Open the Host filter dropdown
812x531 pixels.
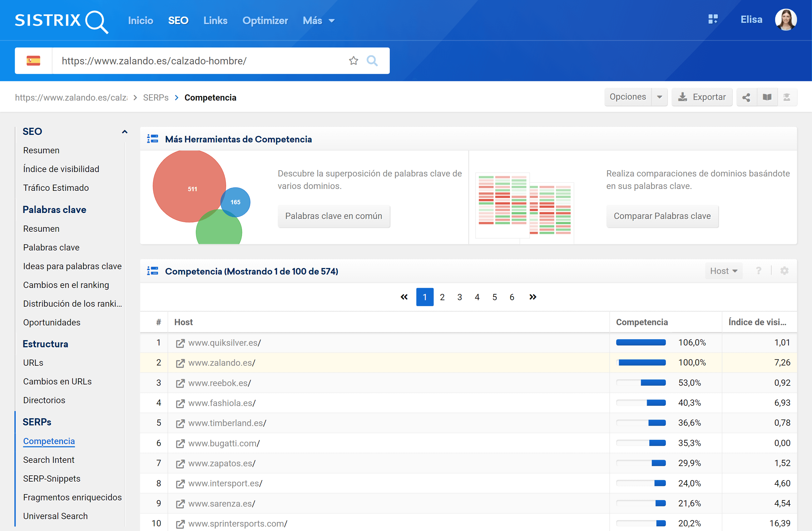click(x=724, y=270)
